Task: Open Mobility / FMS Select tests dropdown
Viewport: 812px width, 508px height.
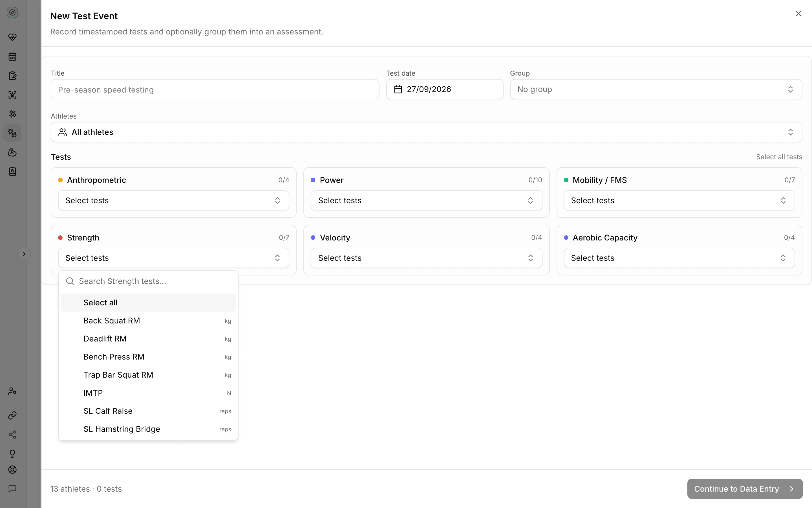Action: (x=679, y=201)
